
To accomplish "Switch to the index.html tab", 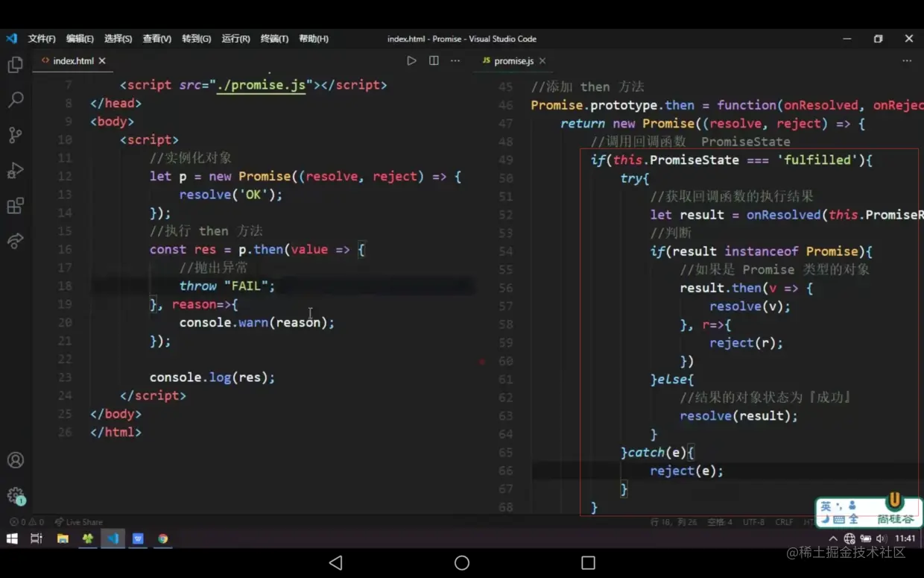I will point(72,61).
